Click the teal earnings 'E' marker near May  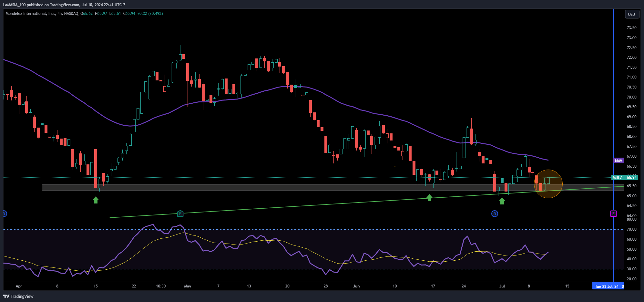(180, 213)
